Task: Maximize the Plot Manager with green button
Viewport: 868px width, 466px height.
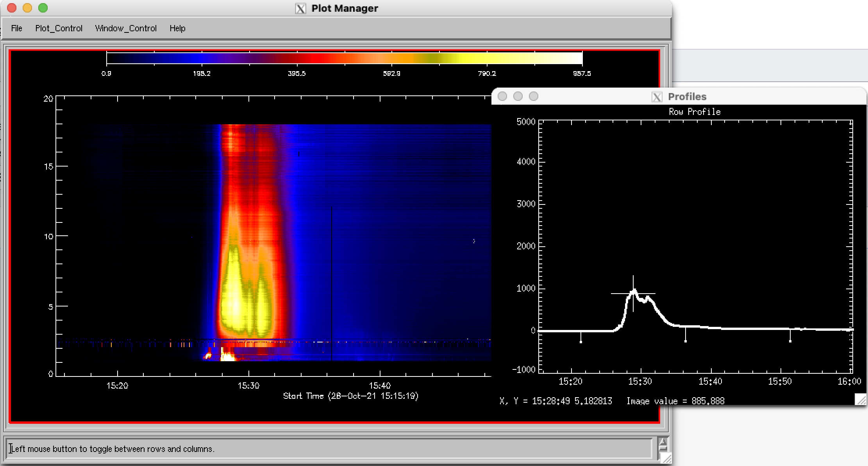Action: pos(43,8)
